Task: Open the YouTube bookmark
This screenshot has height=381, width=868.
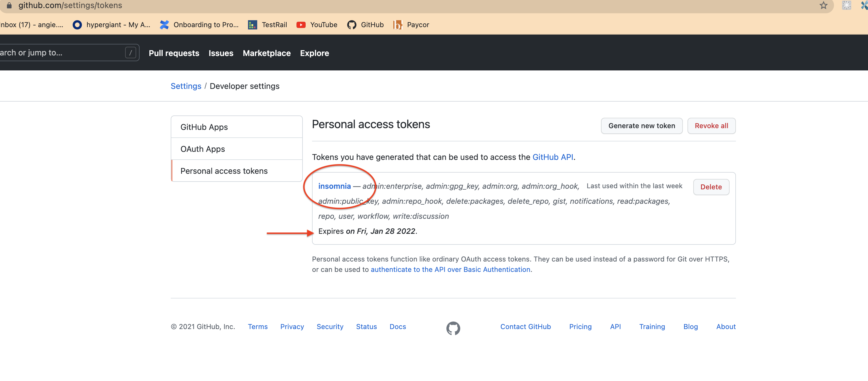Action: click(316, 25)
